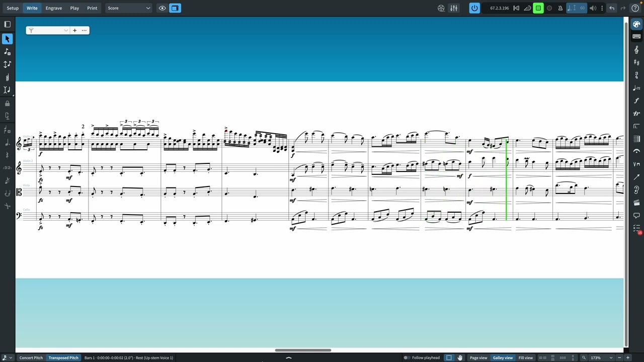Toggle the speaker audio output icon

click(x=593, y=8)
